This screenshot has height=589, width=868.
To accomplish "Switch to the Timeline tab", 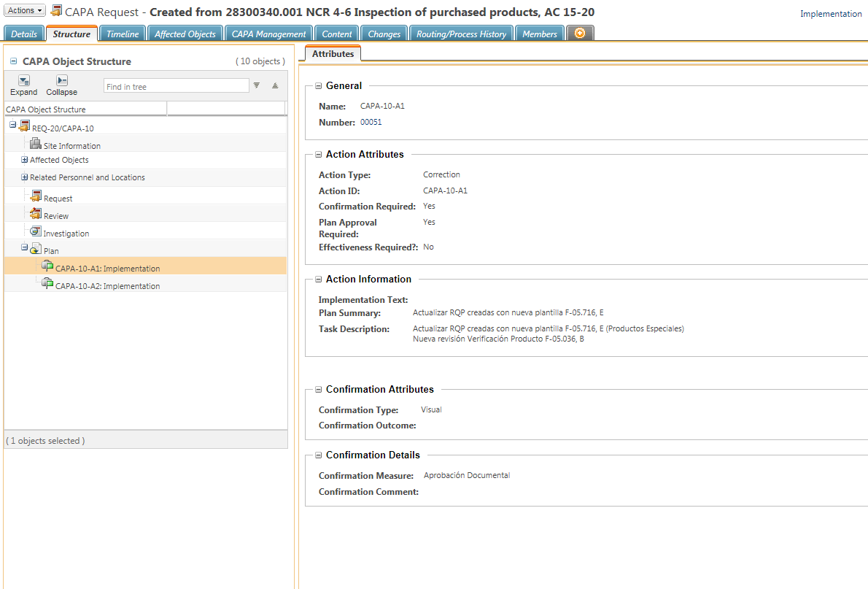I will coord(123,34).
